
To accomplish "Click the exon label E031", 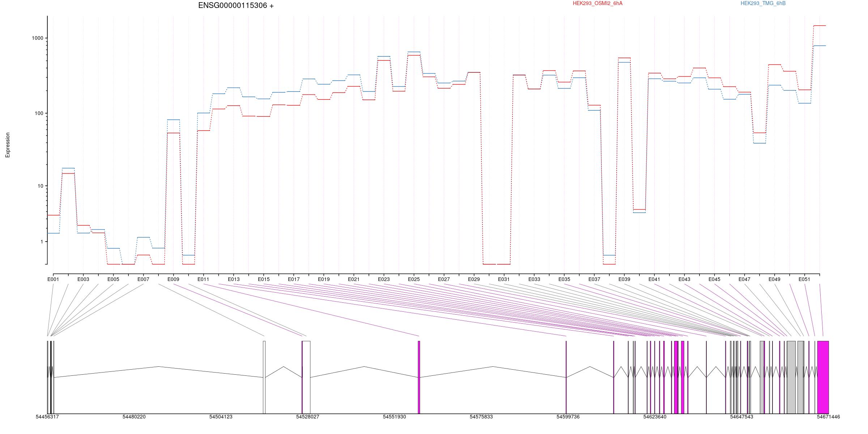I will click(x=504, y=279).
